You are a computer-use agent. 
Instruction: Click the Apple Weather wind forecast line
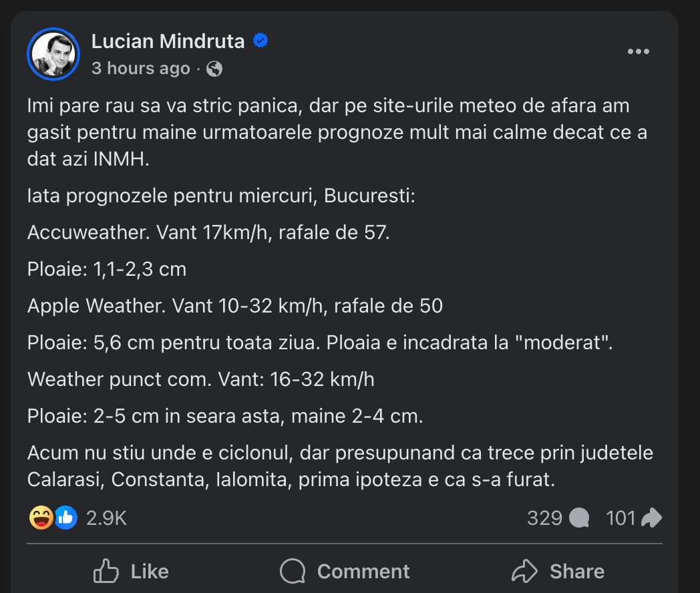click(x=235, y=306)
